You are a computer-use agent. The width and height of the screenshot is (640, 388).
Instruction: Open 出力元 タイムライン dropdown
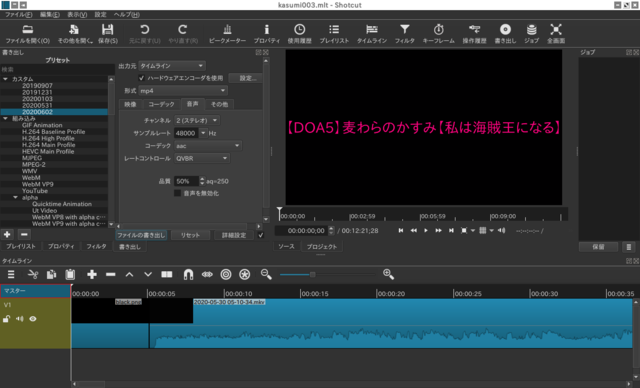(x=172, y=66)
